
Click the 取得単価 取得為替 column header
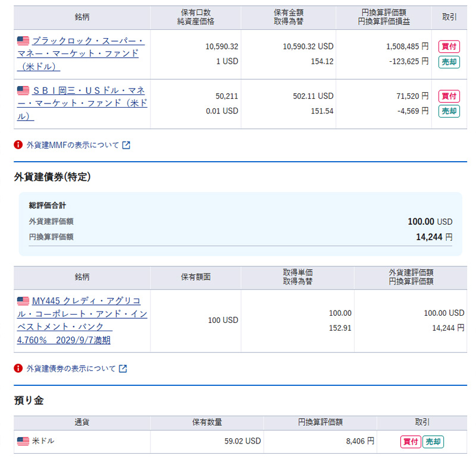pyautogui.click(x=297, y=277)
